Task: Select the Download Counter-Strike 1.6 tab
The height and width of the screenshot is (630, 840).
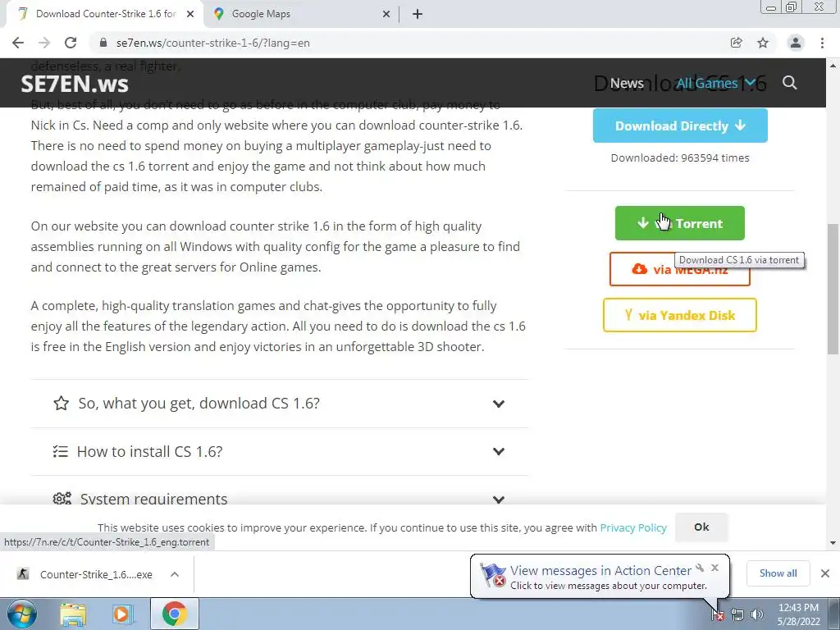Action: pos(104,14)
